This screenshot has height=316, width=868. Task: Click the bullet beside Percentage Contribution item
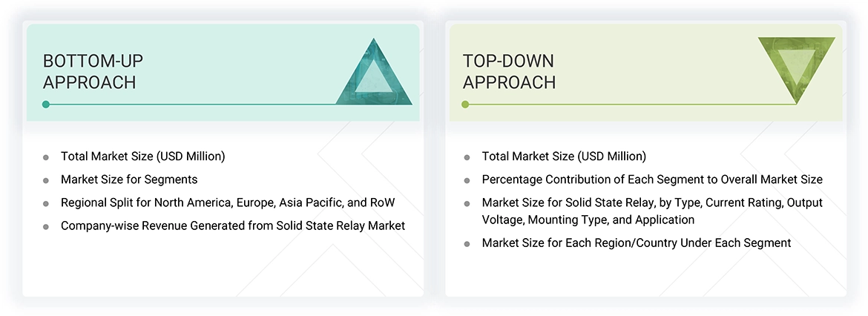click(x=467, y=180)
